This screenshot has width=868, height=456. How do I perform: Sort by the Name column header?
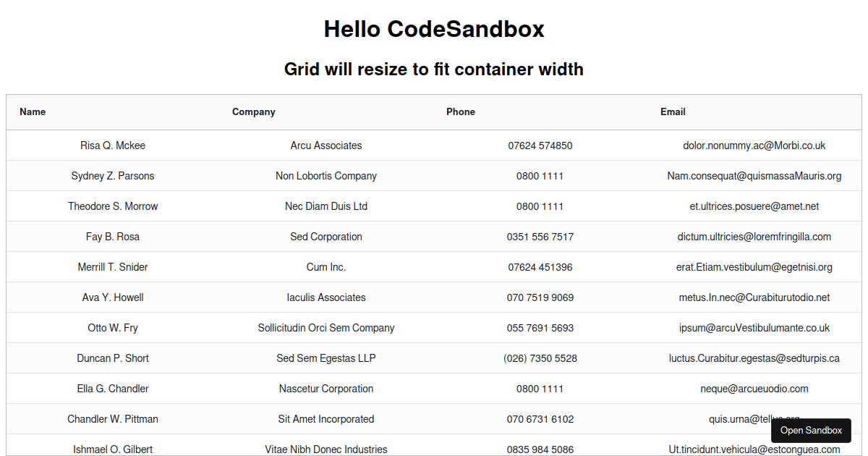pos(33,111)
